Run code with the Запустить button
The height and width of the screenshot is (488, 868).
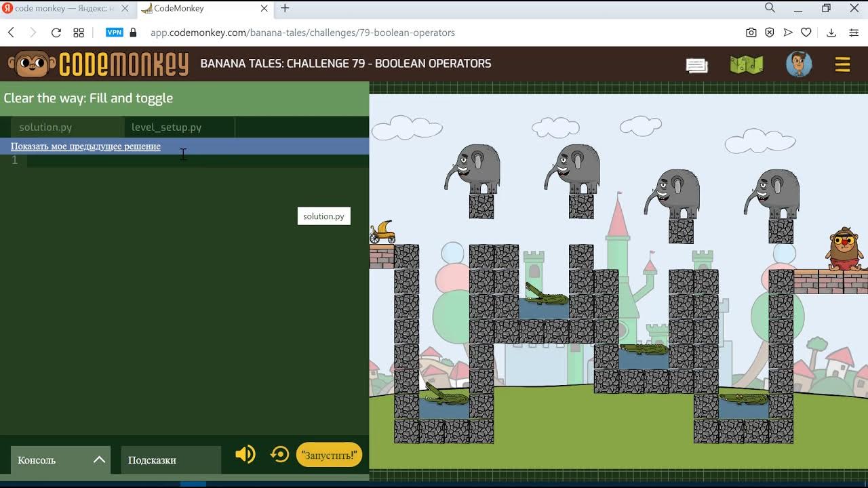point(329,455)
